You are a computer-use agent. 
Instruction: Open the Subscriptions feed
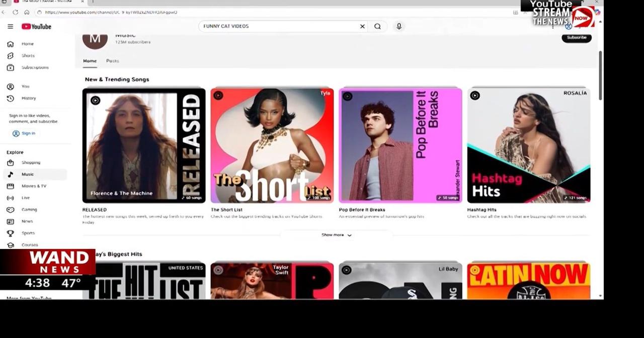[35, 67]
